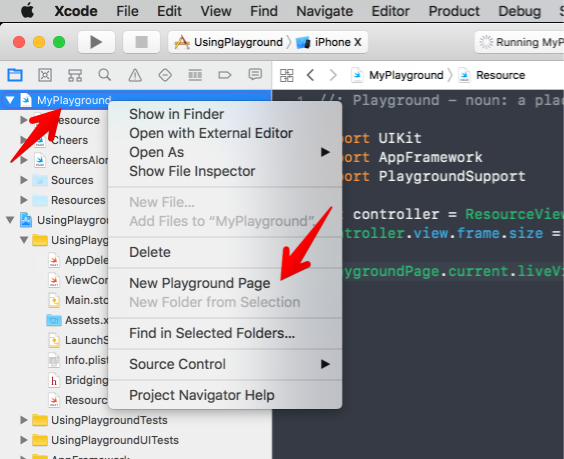
Task: Click the Run (play) button
Action: (96, 42)
